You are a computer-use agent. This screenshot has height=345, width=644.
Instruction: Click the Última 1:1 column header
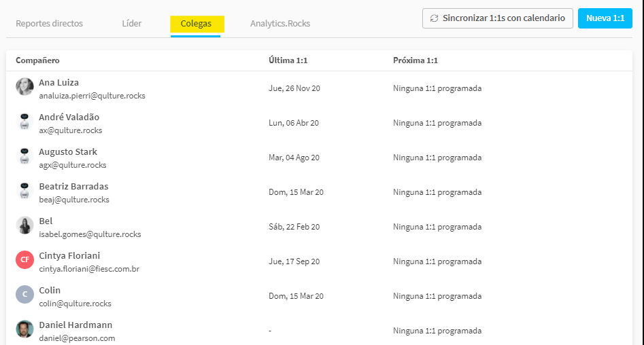[x=288, y=60]
